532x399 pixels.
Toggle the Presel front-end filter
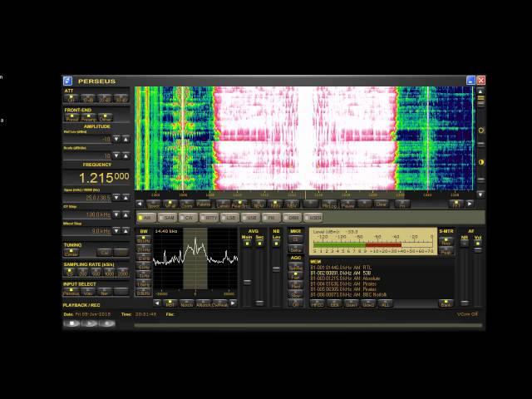[72, 118]
